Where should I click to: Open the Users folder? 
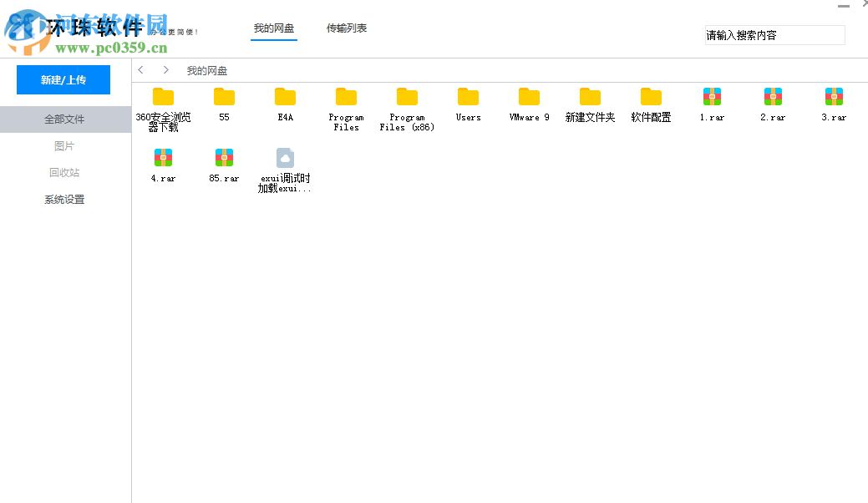[468, 96]
